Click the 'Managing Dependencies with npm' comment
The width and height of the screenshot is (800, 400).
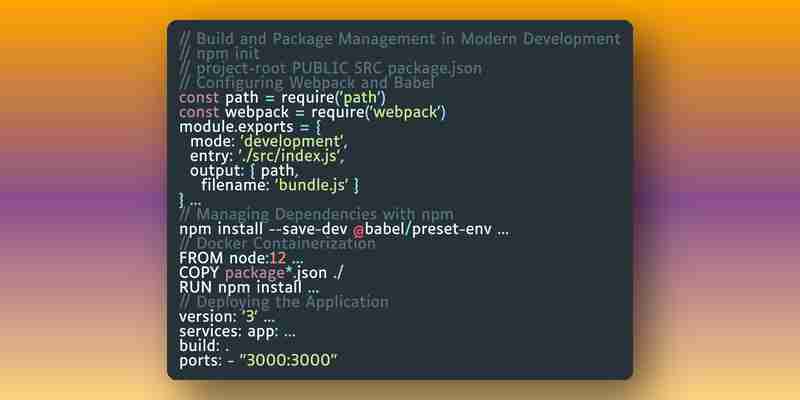click(x=316, y=214)
